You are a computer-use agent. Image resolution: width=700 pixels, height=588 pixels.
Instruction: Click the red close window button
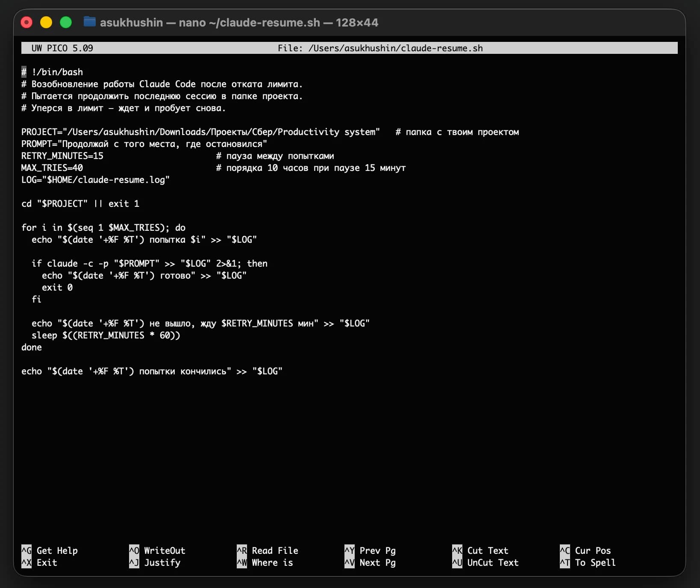26,22
